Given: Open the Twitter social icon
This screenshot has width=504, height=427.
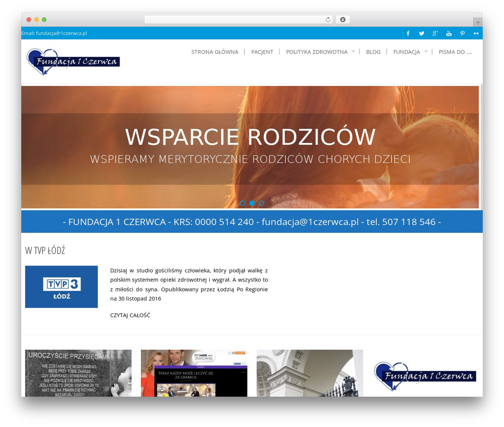Looking at the screenshot, I should (x=422, y=33).
